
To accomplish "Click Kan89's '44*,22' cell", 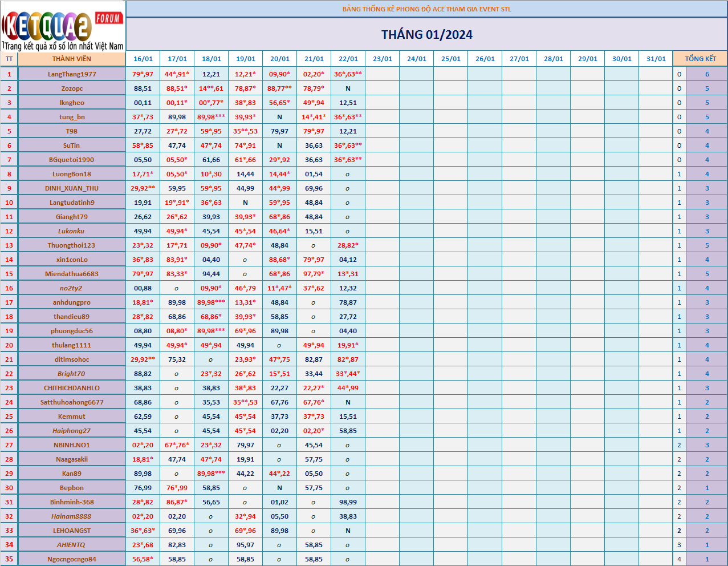I will 280,474.
